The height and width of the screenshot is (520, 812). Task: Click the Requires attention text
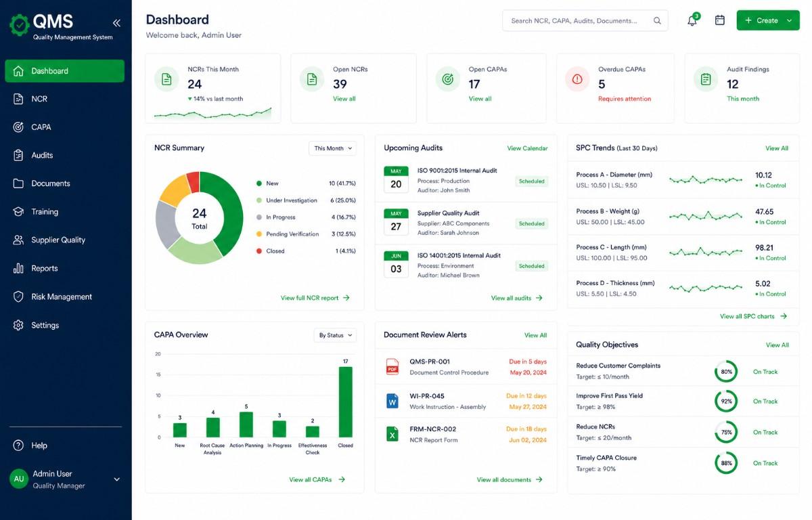pyautogui.click(x=625, y=99)
